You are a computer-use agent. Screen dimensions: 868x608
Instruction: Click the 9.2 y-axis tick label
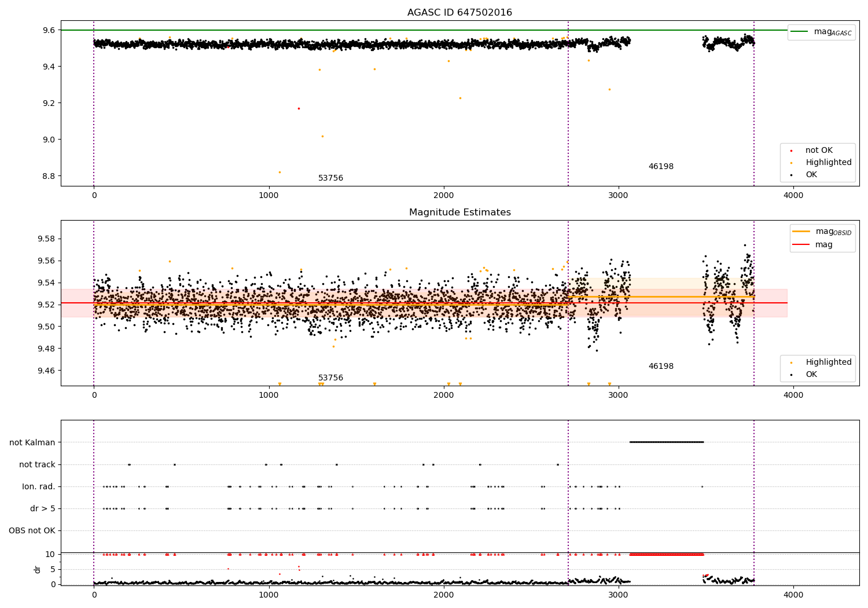point(49,103)
